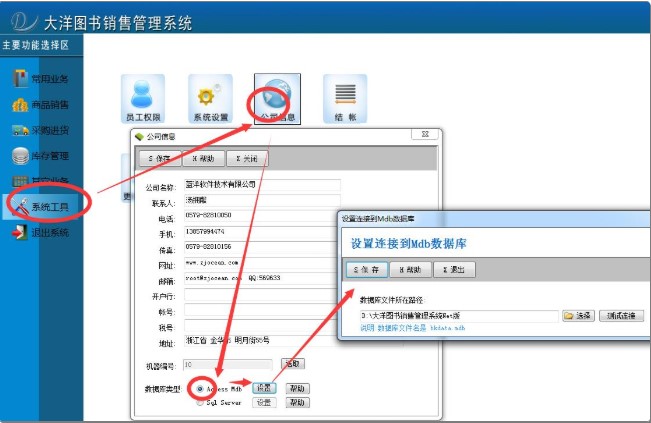
Task: Click the 开户行 input field
Action: tap(260, 294)
